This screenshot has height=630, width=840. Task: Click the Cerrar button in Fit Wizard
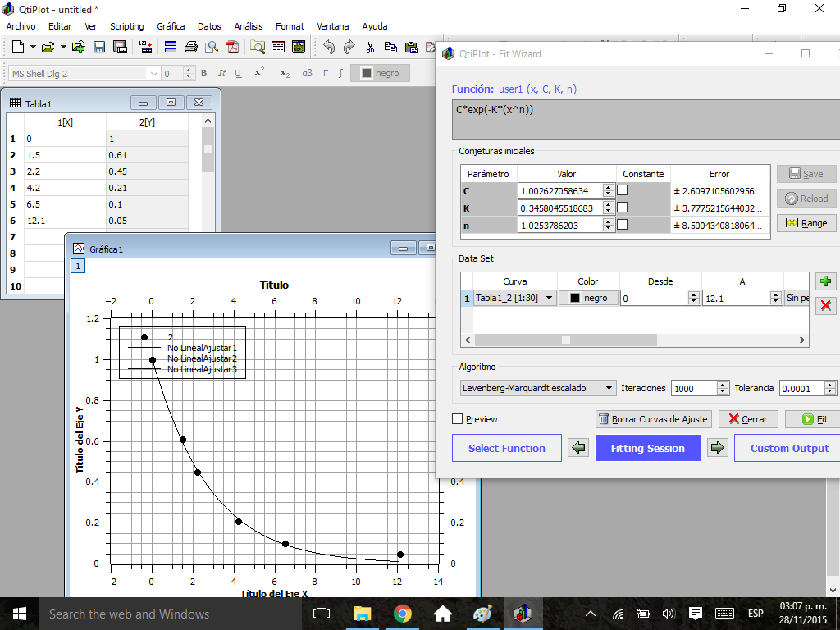pos(748,419)
